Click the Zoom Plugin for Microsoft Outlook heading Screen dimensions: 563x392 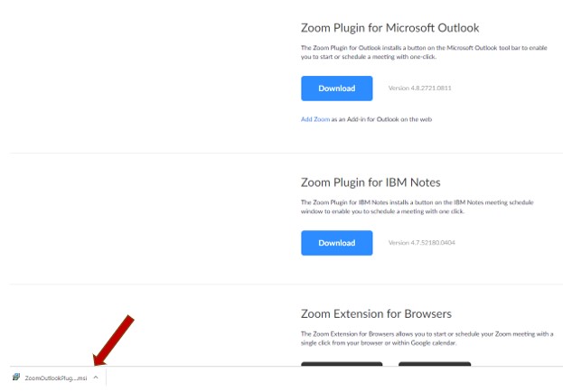(389, 28)
